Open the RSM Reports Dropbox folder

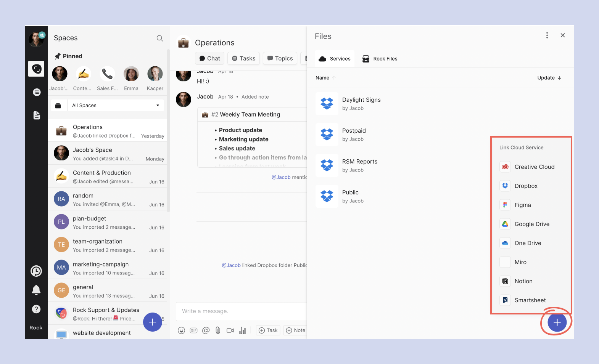point(359,162)
